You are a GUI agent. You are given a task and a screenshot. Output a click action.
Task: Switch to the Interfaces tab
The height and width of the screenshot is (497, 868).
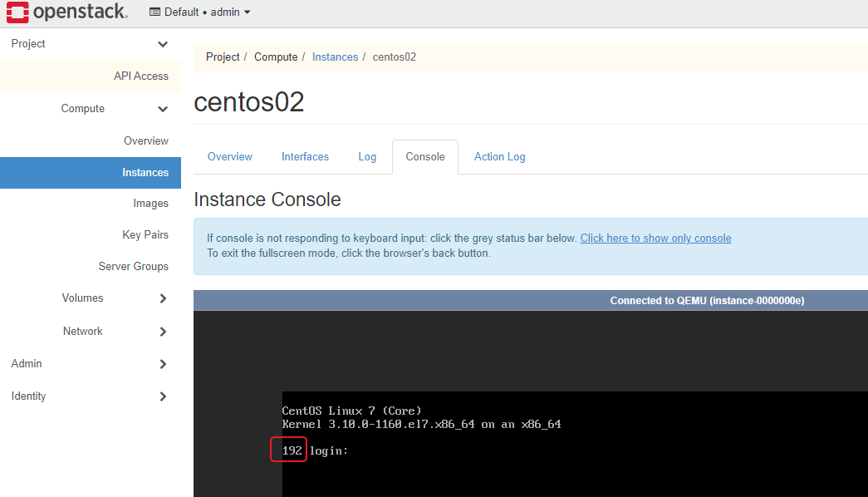pos(305,157)
